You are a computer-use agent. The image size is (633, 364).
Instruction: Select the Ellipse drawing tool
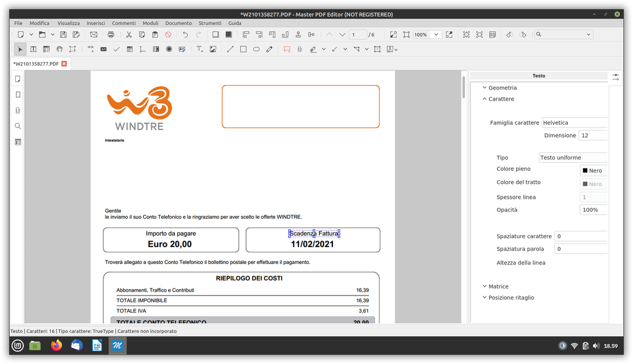coord(256,49)
